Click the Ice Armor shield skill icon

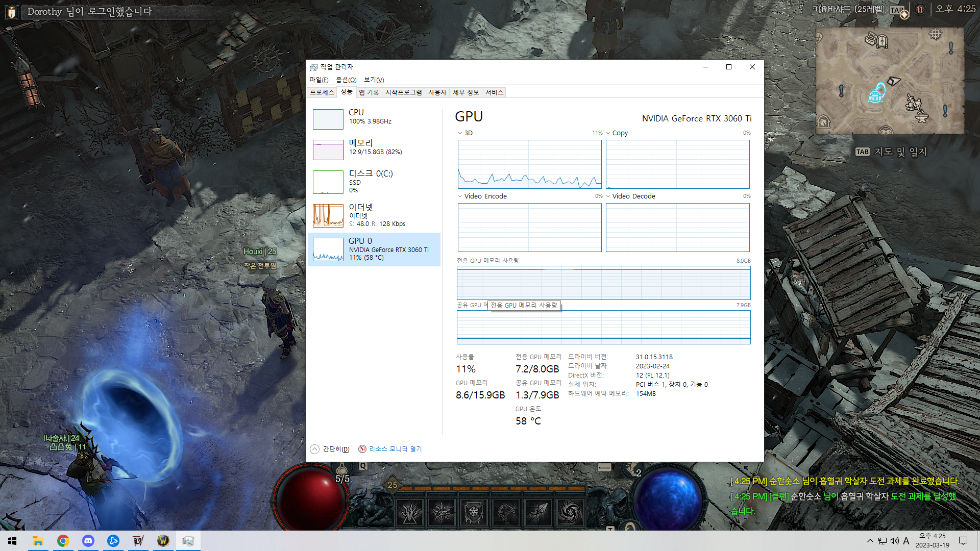coord(474,512)
